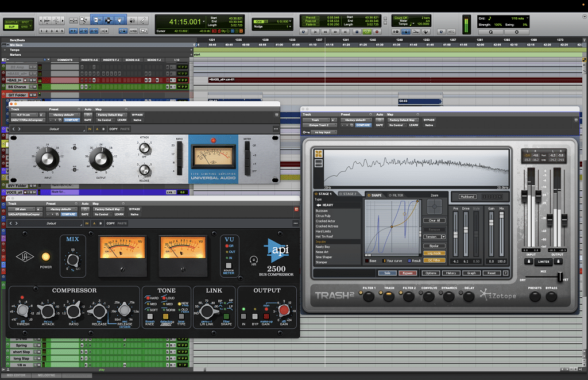Select the Pencil tool

[x=143, y=20]
